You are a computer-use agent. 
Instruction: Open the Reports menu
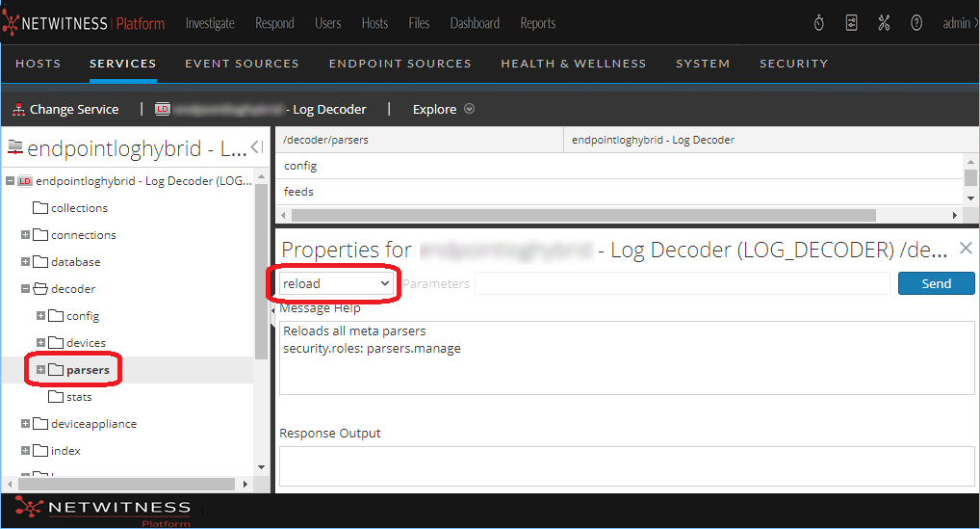tap(537, 24)
